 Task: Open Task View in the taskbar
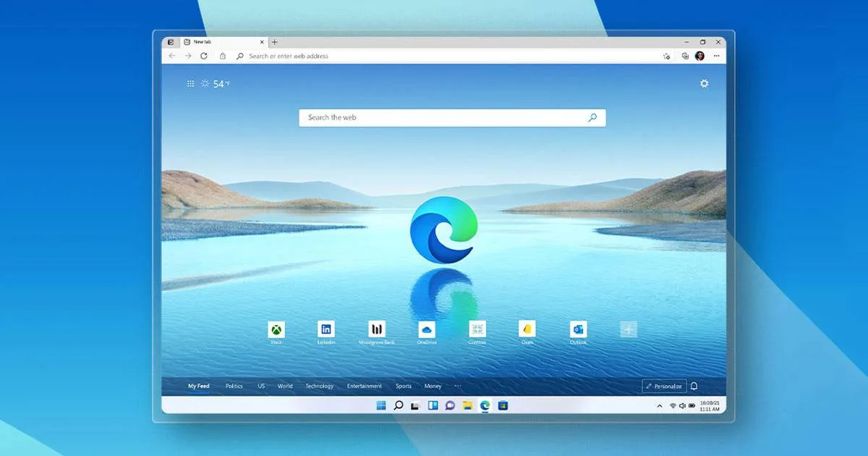[x=415, y=405]
